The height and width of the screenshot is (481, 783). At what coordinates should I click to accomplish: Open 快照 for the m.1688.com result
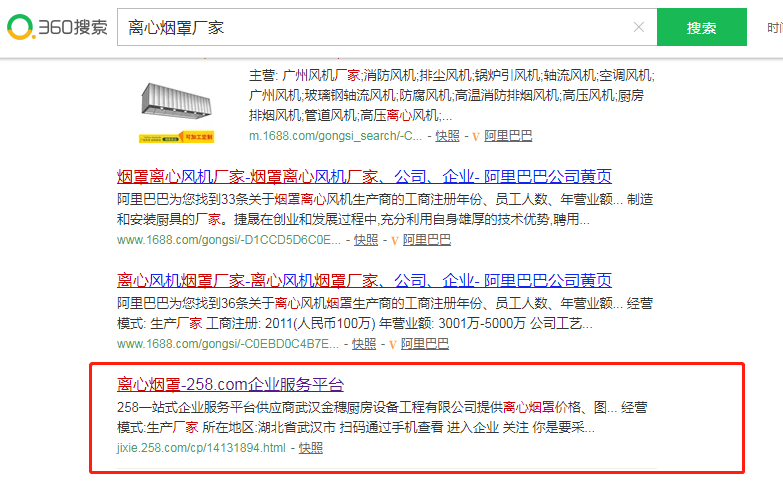(447, 136)
